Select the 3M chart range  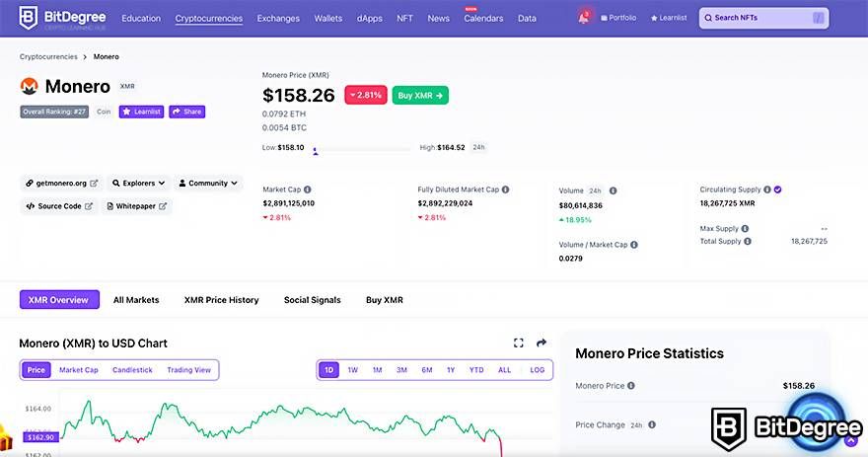[401, 370]
